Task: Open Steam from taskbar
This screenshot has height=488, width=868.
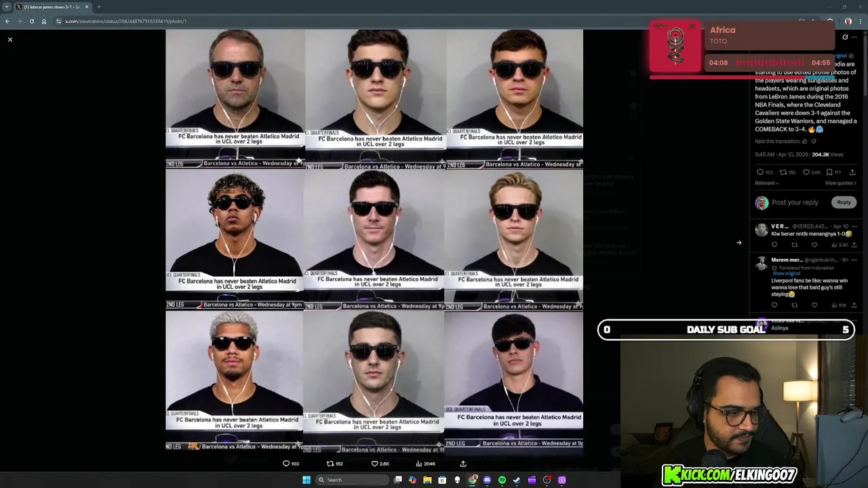Action: [517, 480]
